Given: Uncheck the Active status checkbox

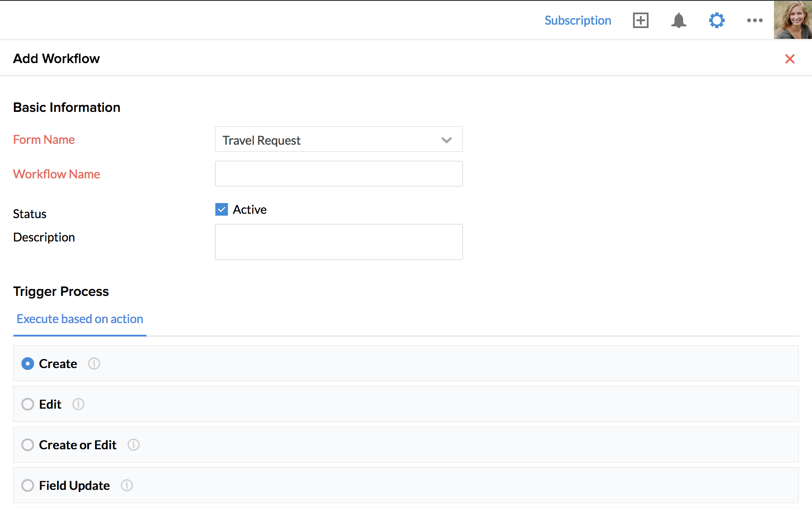Looking at the screenshot, I should coord(221,210).
